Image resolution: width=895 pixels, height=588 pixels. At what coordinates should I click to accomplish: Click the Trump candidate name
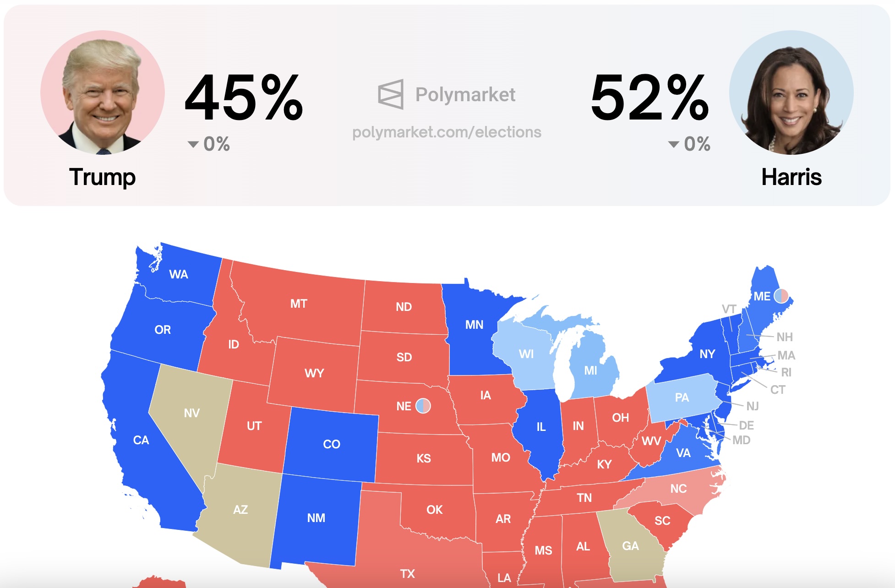coord(103,177)
